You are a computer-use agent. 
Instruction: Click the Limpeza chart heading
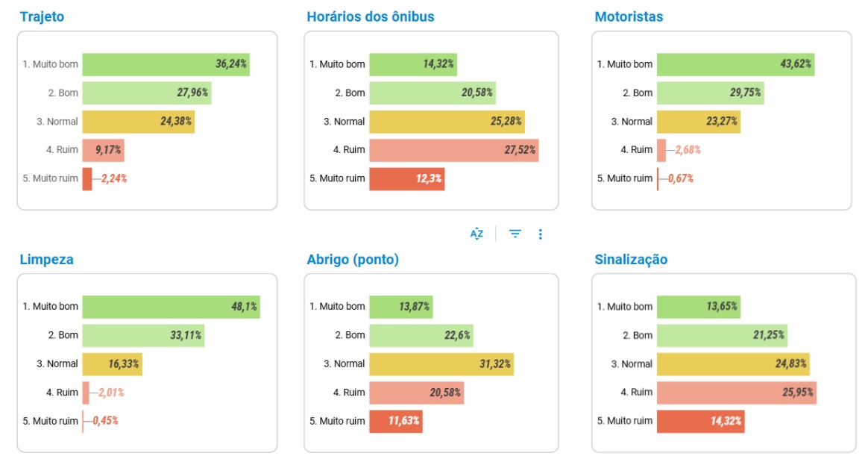coord(46,259)
